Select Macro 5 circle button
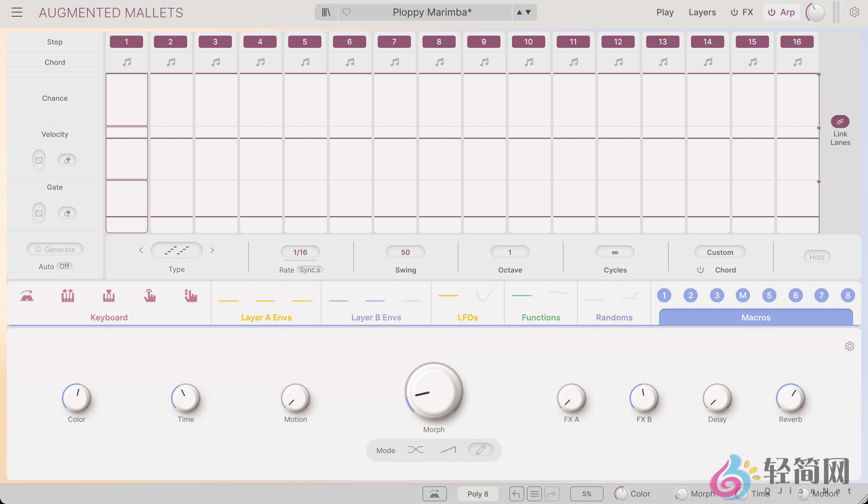The image size is (868, 504). [769, 295]
